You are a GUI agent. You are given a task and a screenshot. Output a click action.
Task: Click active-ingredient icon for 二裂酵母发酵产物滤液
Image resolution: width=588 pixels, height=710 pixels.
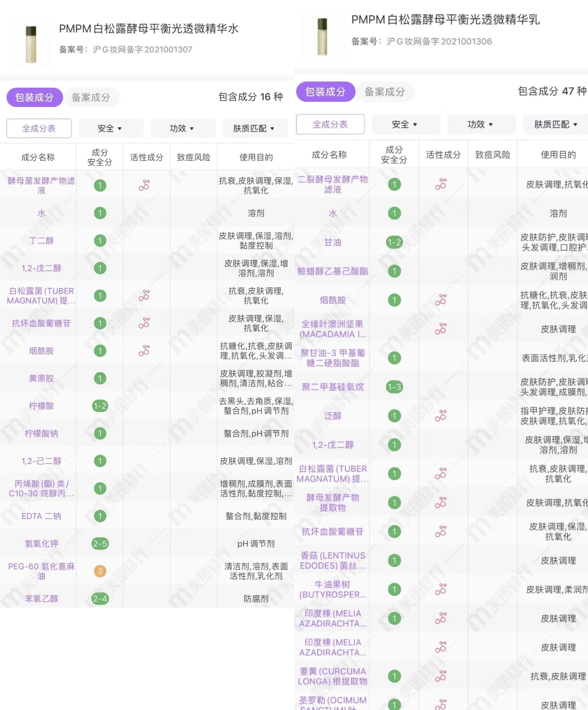pyautogui.click(x=441, y=184)
